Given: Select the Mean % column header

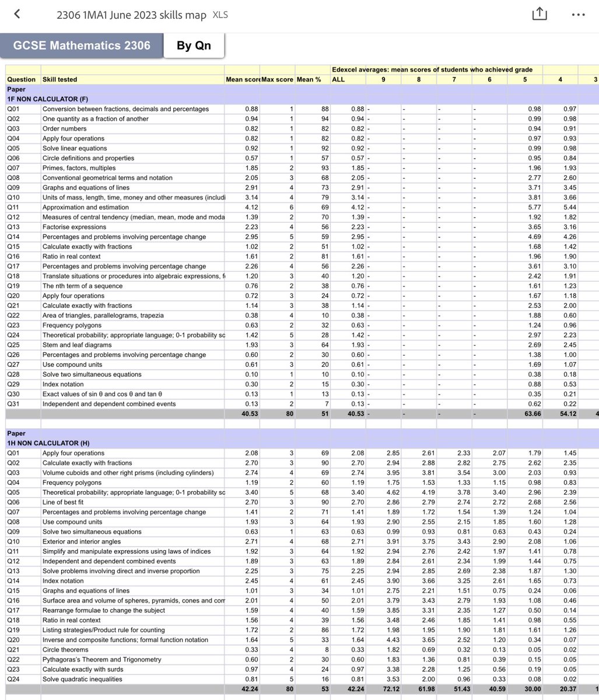Looking at the screenshot, I should coord(313,79).
